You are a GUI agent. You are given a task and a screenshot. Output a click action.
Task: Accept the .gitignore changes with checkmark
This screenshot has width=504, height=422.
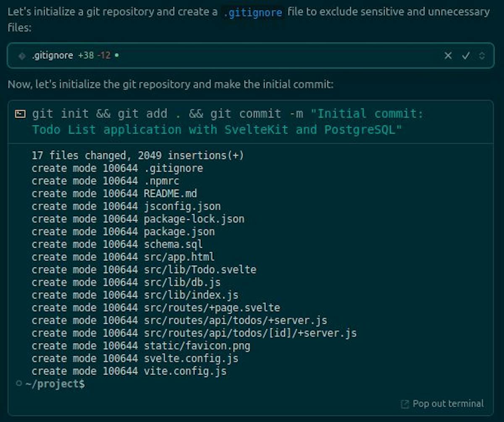click(465, 55)
